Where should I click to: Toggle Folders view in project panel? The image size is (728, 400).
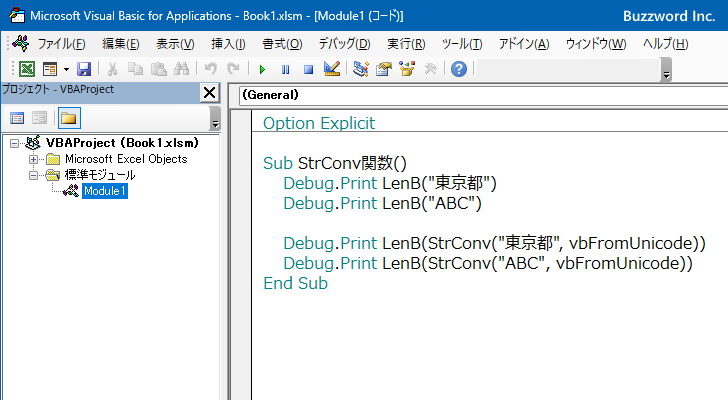click(69, 118)
